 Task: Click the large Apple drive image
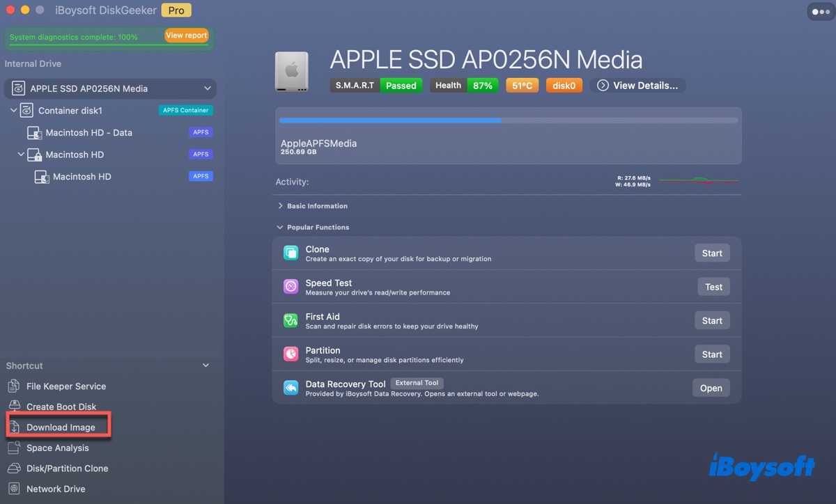(x=292, y=72)
